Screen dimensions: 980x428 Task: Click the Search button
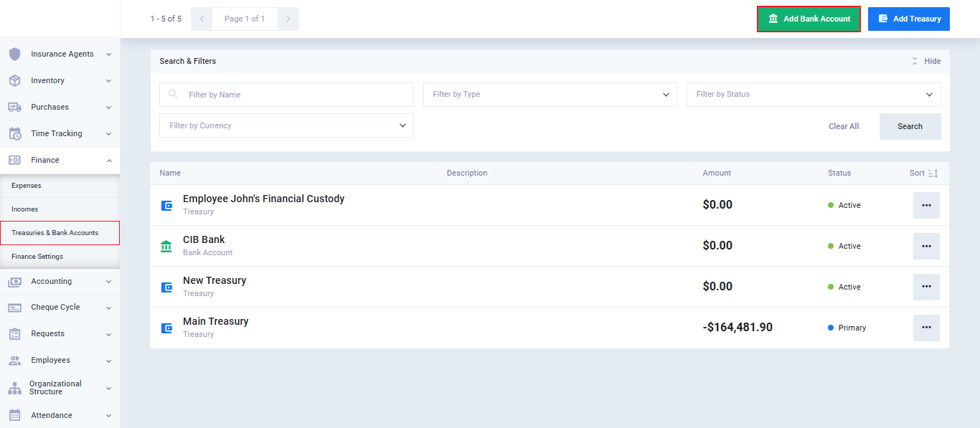[910, 126]
